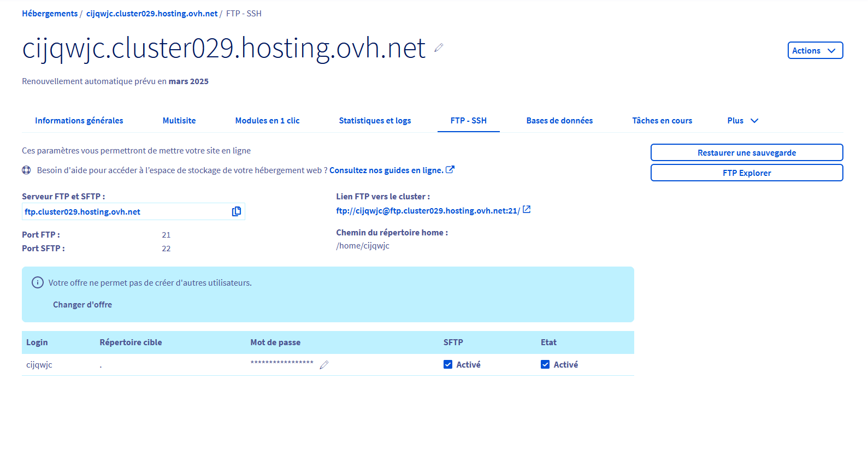This screenshot has height=467, width=868.
Task: Click the help lifebuoy icon
Action: [26, 170]
